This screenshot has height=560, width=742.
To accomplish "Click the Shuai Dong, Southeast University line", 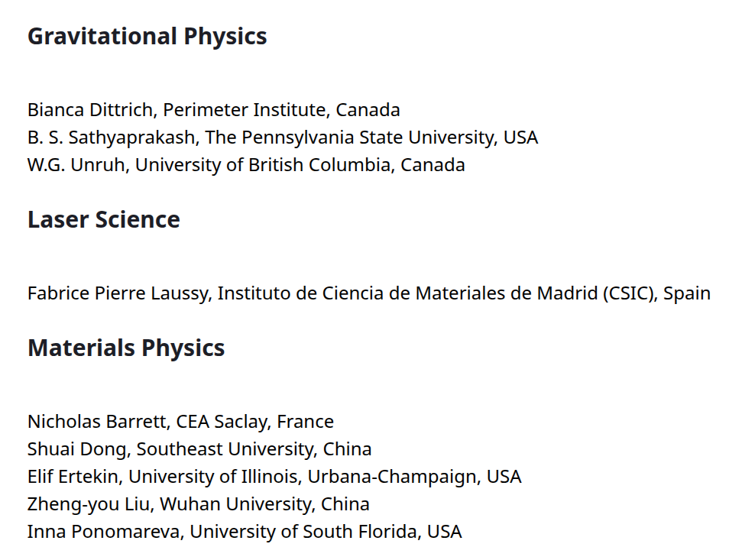I will [x=199, y=449].
